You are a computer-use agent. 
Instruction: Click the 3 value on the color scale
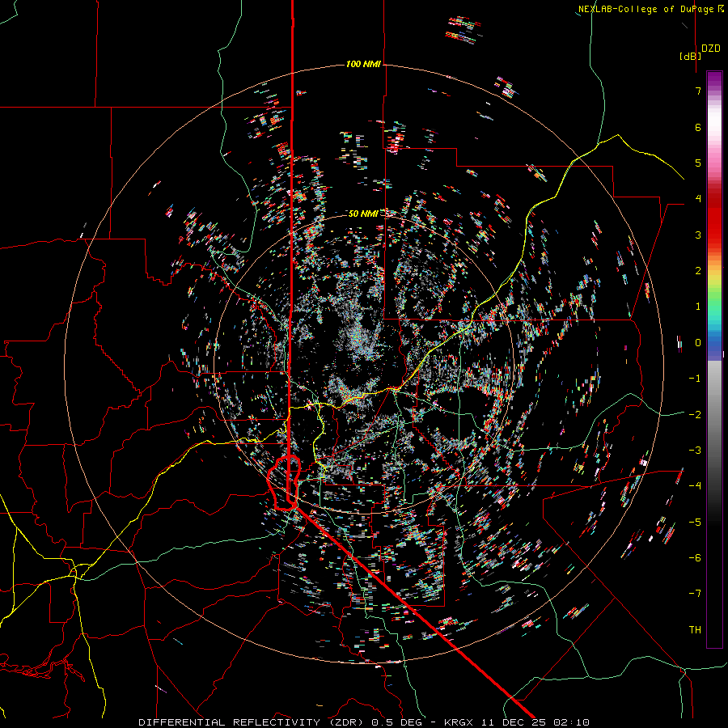point(698,235)
